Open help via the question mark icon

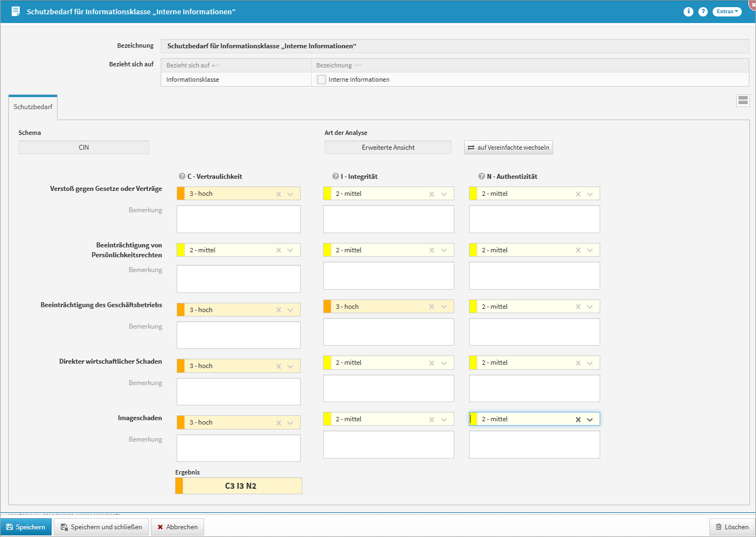coord(703,12)
